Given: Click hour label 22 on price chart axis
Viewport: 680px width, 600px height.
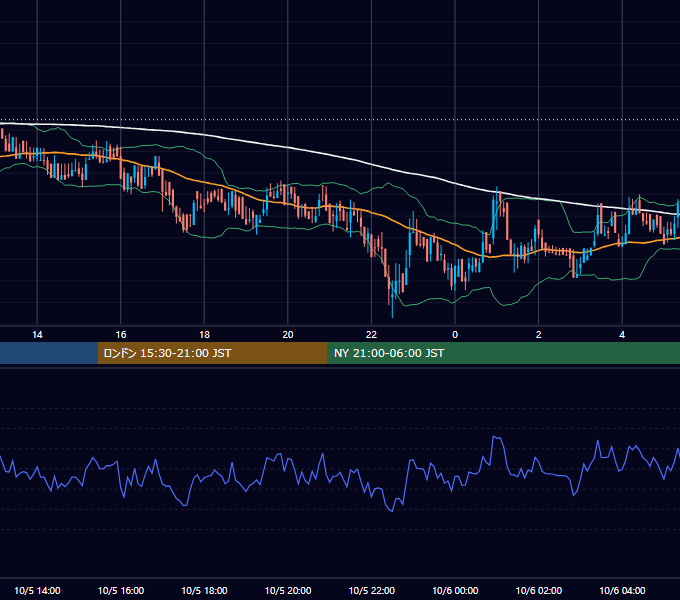Looking at the screenshot, I should (372, 335).
